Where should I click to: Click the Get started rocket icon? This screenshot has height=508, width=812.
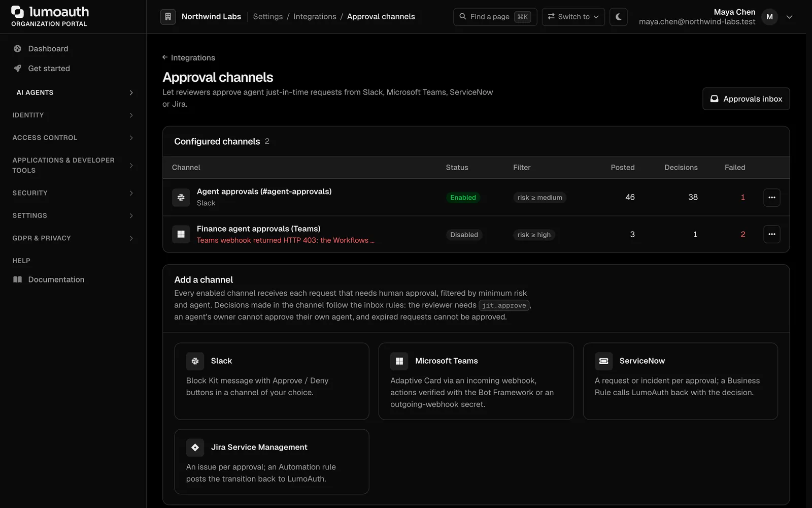pyautogui.click(x=18, y=68)
